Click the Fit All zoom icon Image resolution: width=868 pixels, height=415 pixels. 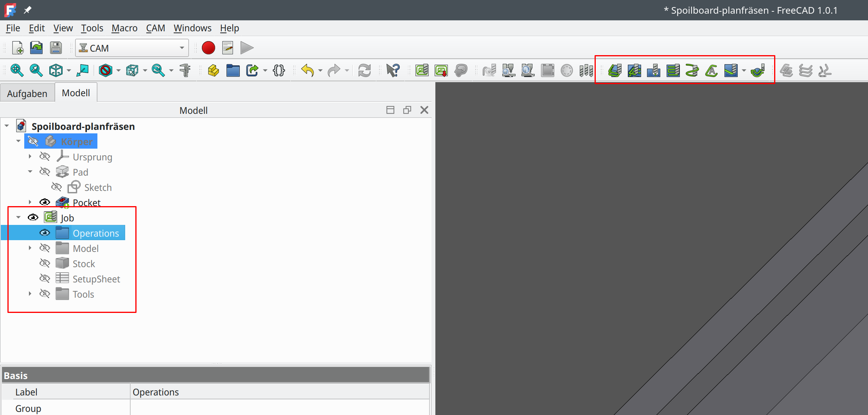[x=17, y=71]
